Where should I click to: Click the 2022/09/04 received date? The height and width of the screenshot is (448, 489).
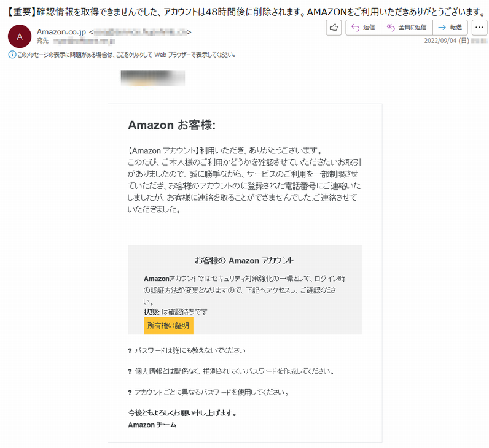click(446, 41)
